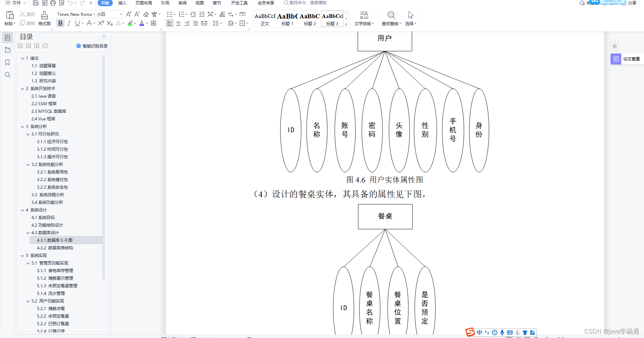Viewport: 644px width, 338px height.
Task: Apply the 标题 1 heading style
Action: [x=287, y=19]
